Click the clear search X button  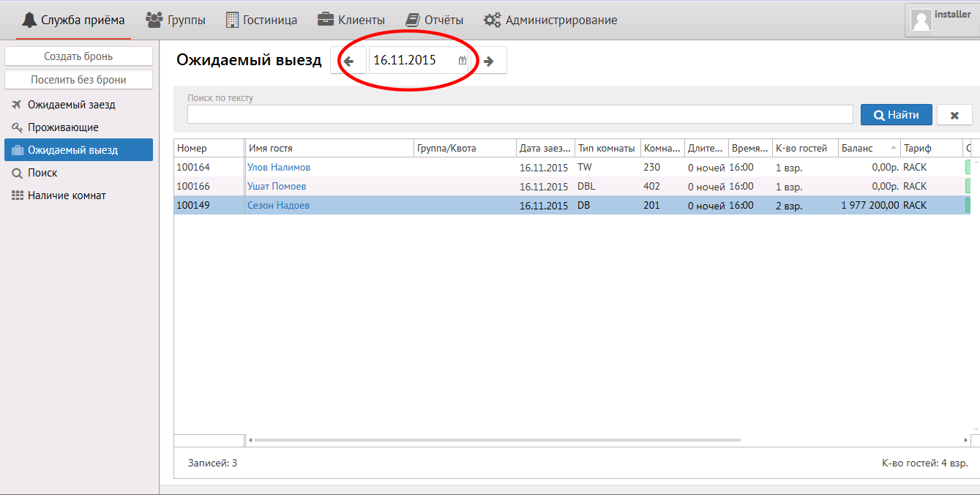click(954, 115)
